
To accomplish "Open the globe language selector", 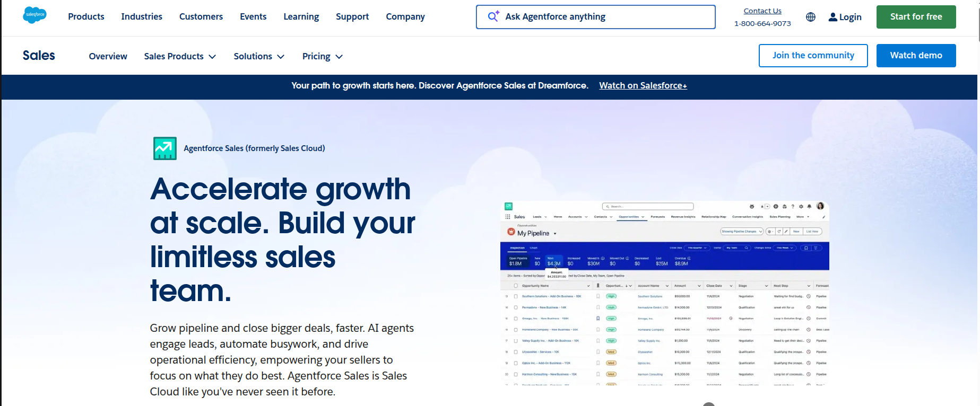I will click(811, 17).
